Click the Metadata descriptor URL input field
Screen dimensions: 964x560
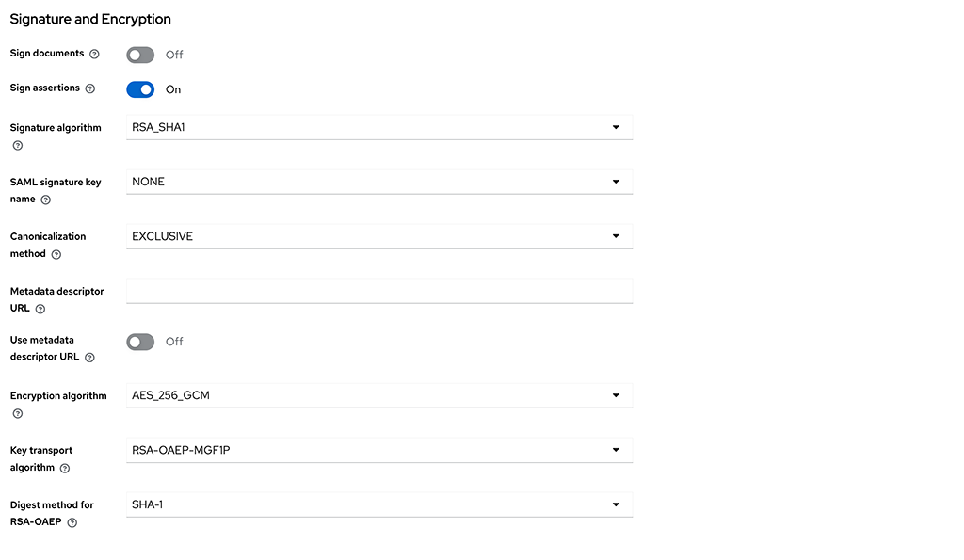click(377, 290)
